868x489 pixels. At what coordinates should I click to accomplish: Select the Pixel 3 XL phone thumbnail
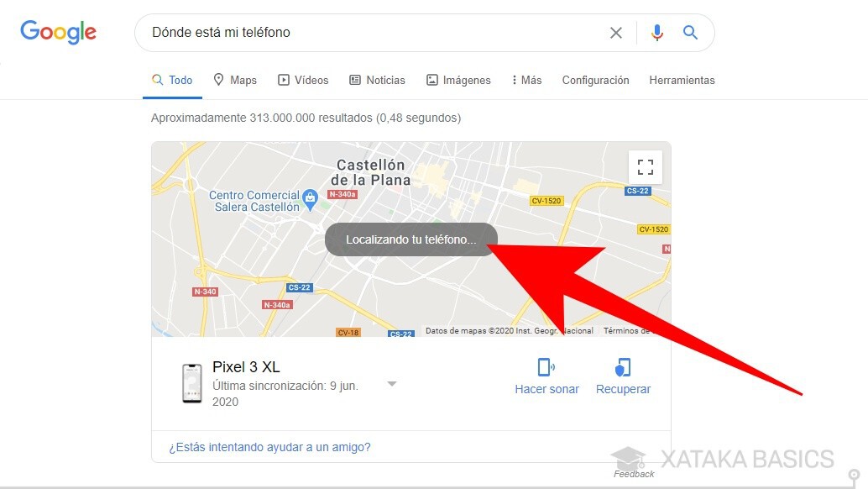pos(192,383)
